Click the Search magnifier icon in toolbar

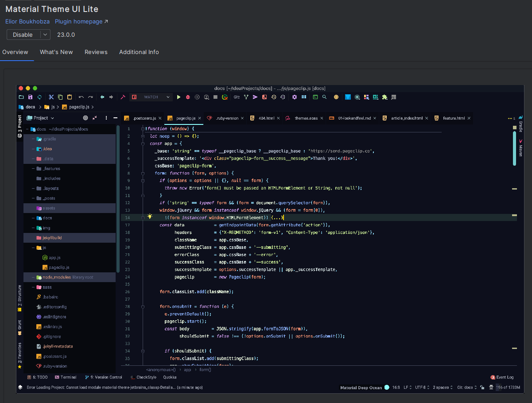click(x=324, y=97)
